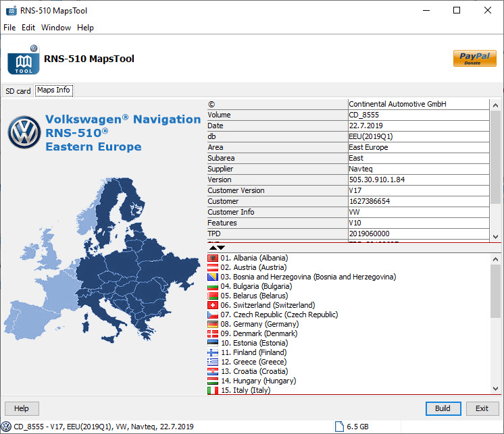Select the TPD value 2019060000
This screenshot has width=504, height=434.
coord(418,234)
